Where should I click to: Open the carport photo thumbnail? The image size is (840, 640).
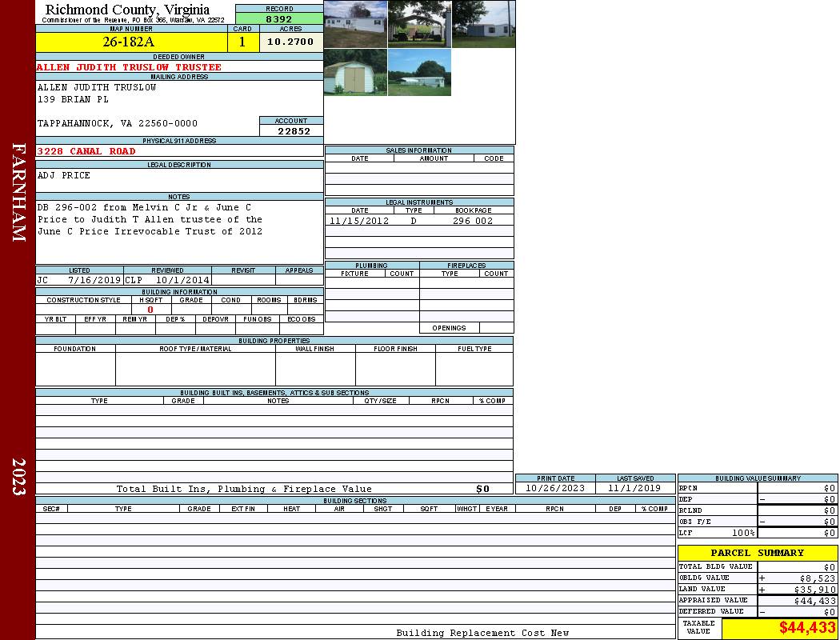click(x=419, y=24)
